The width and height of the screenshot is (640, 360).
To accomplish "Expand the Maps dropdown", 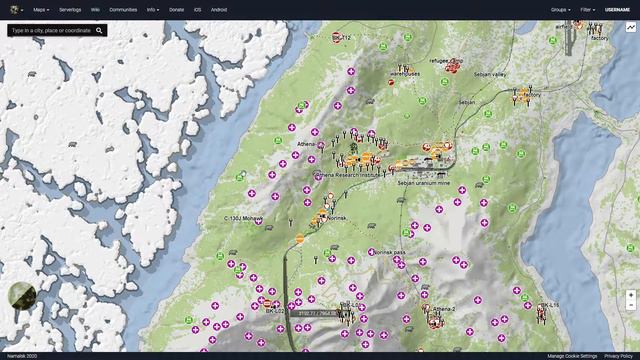I will pyautogui.click(x=41, y=10).
